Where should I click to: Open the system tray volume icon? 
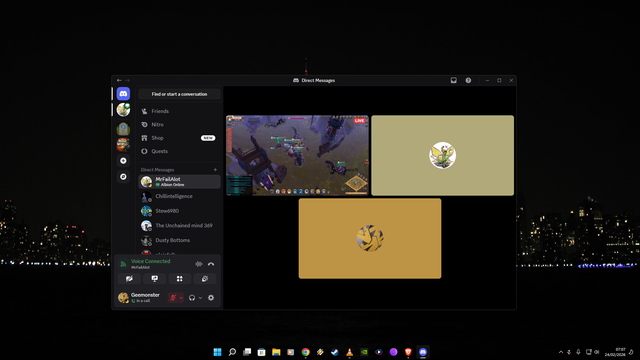[597, 352]
